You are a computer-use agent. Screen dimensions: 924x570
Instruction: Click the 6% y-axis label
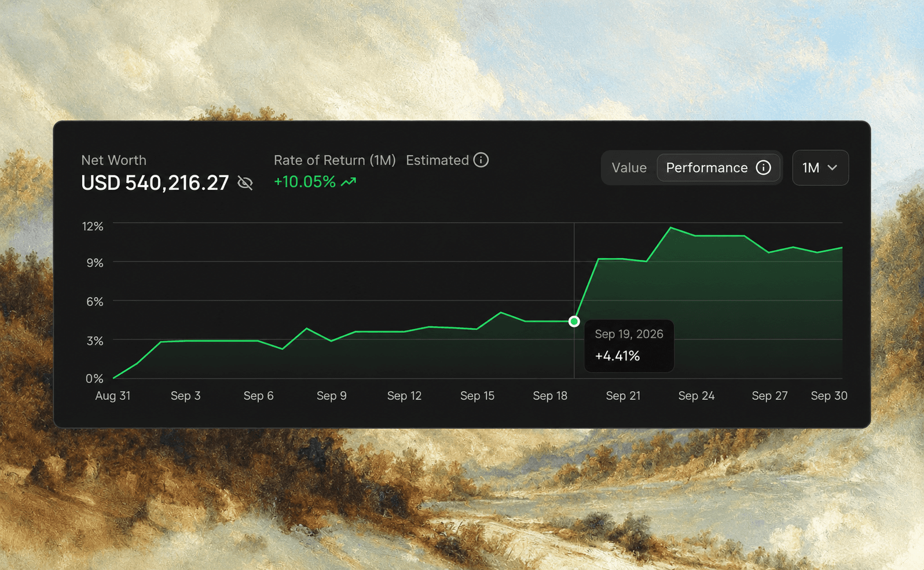click(95, 301)
